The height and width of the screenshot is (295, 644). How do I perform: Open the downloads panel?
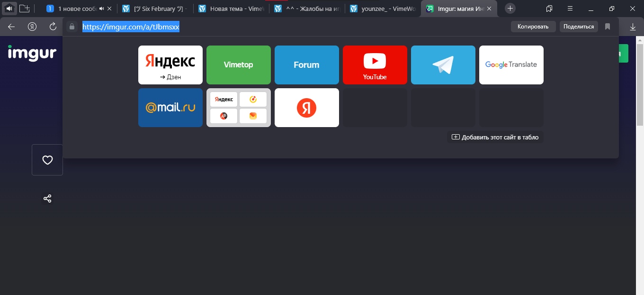[x=633, y=27]
